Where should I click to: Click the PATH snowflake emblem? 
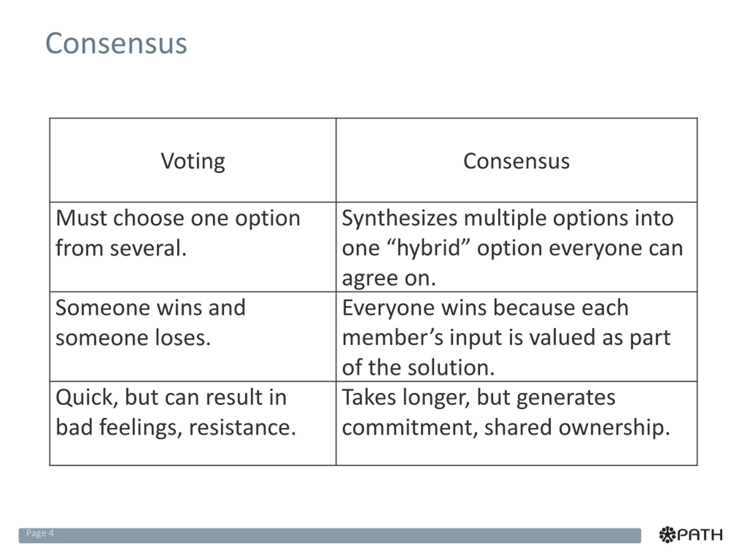point(667,535)
